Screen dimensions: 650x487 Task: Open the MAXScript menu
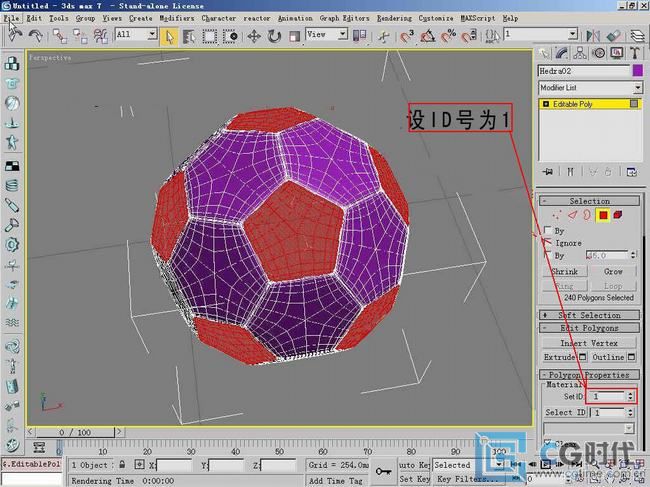(x=478, y=18)
